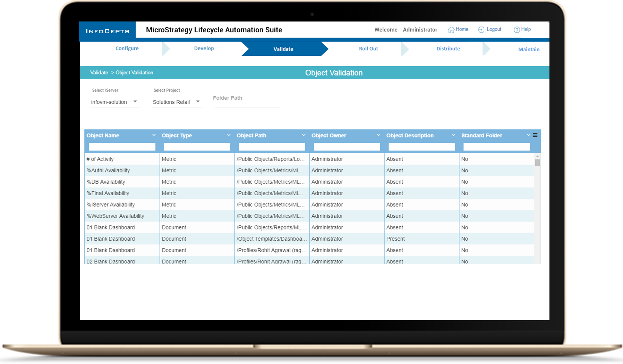Image resolution: width=623 pixels, height=364 pixels.
Task: Click the InfoCepts logo
Action: click(108, 31)
